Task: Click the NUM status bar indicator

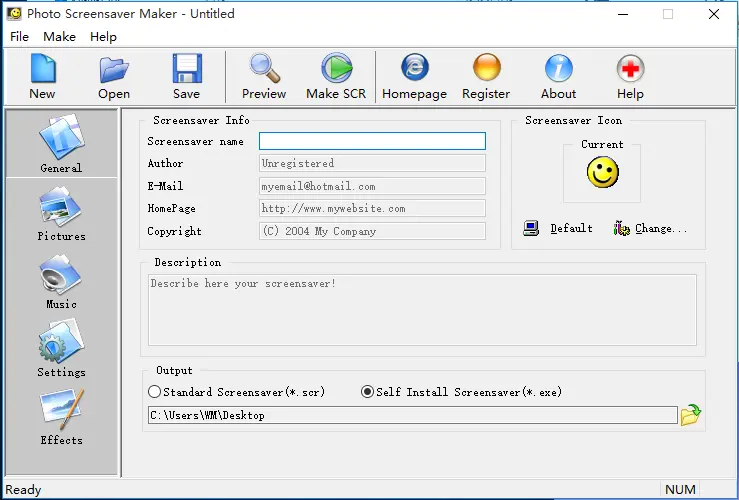Action: point(680,490)
